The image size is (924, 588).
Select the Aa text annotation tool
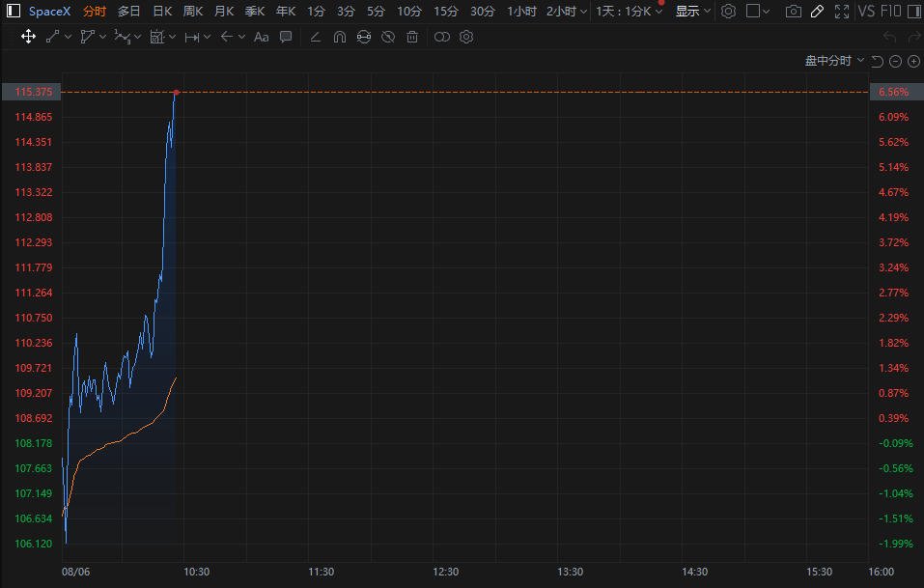(x=261, y=37)
